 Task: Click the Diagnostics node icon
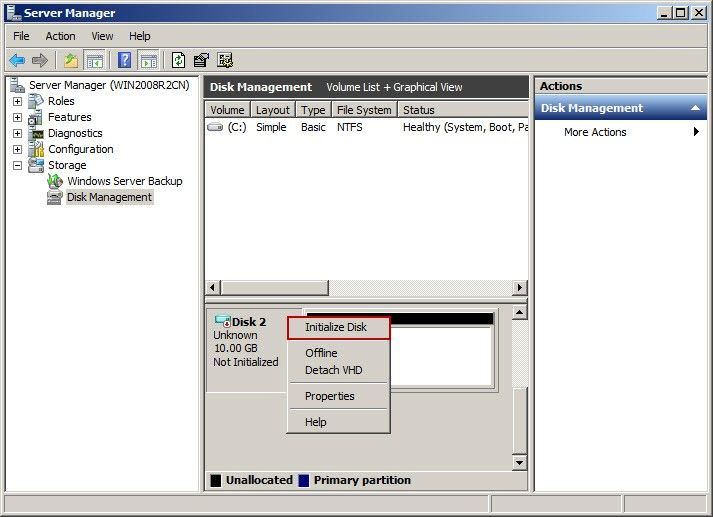pyautogui.click(x=35, y=133)
